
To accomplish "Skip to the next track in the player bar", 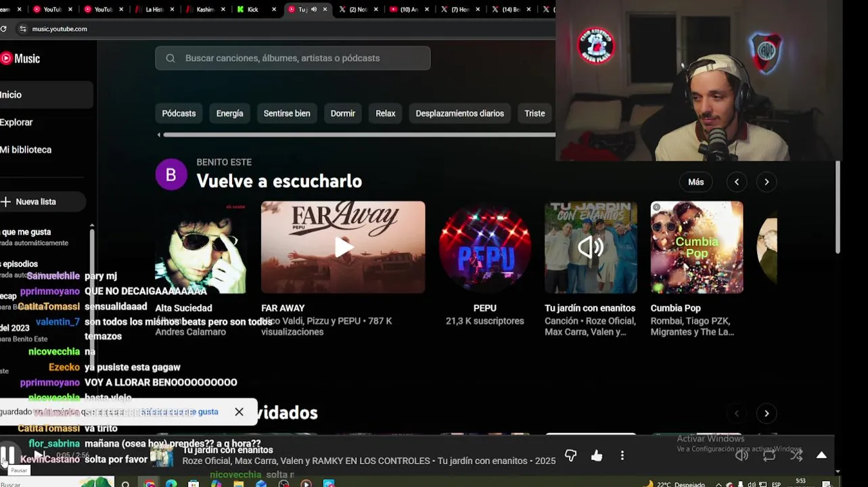I will pyautogui.click(x=39, y=455).
